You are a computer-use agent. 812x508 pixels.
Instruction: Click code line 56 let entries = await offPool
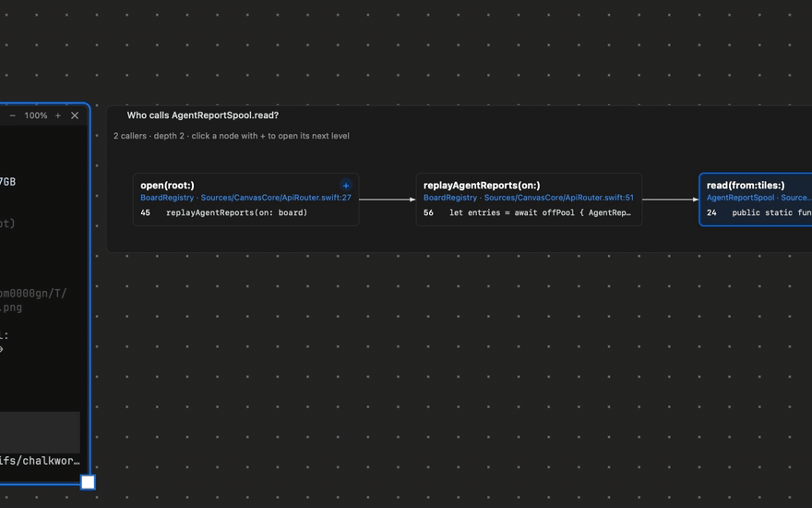(x=527, y=212)
